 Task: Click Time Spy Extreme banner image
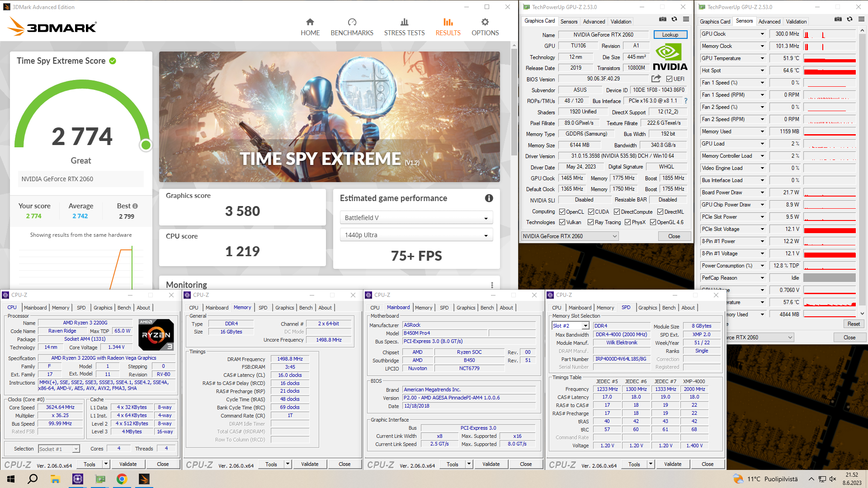click(329, 117)
